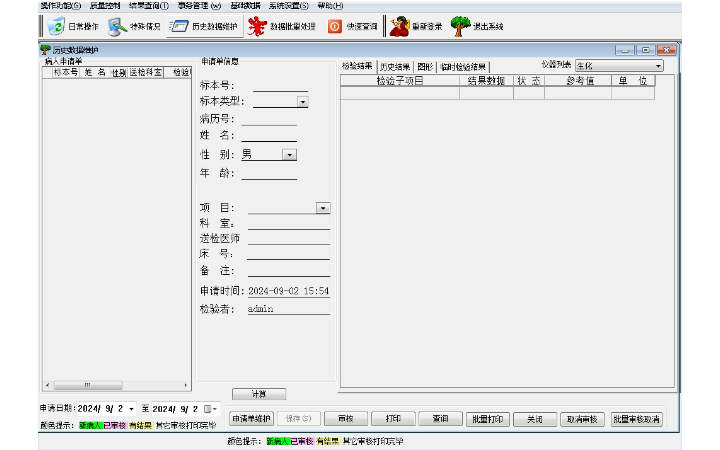The width and height of the screenshot is (720, 450).
Task: Click the green 新病人 color legend in window
Action: point(90,426)
